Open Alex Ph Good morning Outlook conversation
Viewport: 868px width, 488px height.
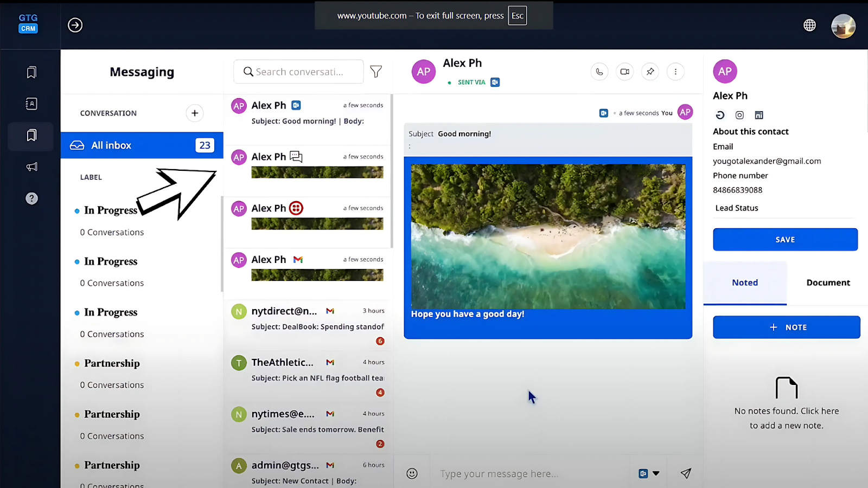pyautogui.click(x=308, y=119)
